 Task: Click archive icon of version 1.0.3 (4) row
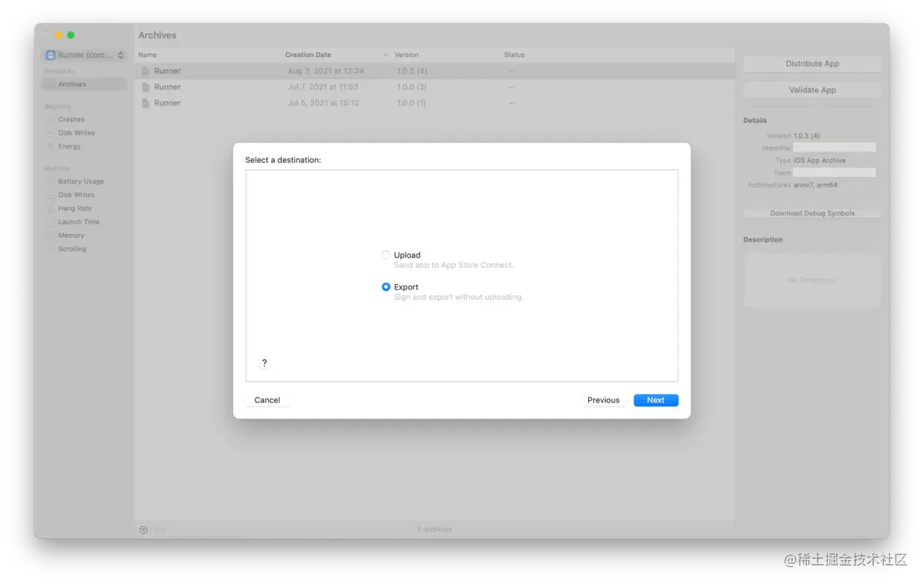pos(145,71)
